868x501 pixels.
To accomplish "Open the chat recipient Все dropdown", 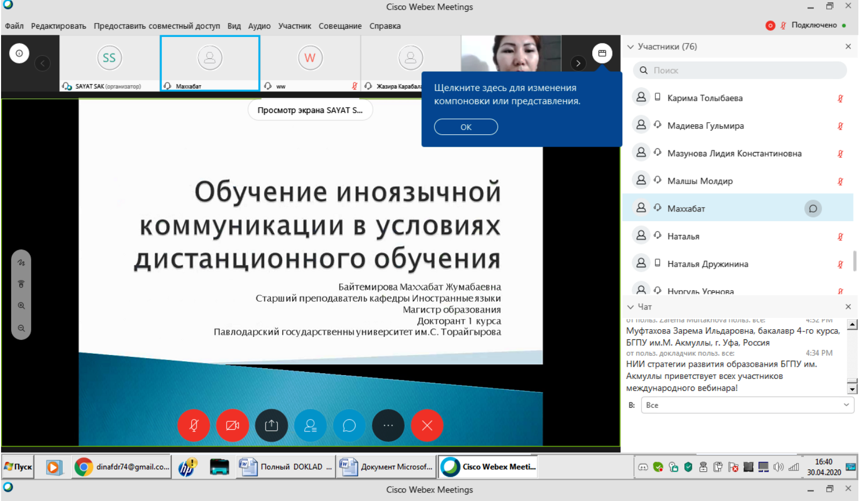I will (x=747, y=405).
